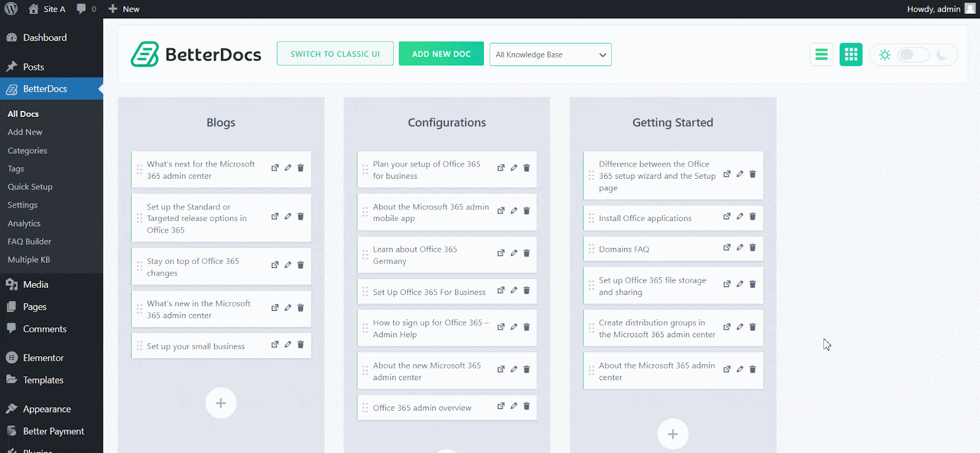Delete the 'Domains FAQ' doc

click(x=753, y=247)
